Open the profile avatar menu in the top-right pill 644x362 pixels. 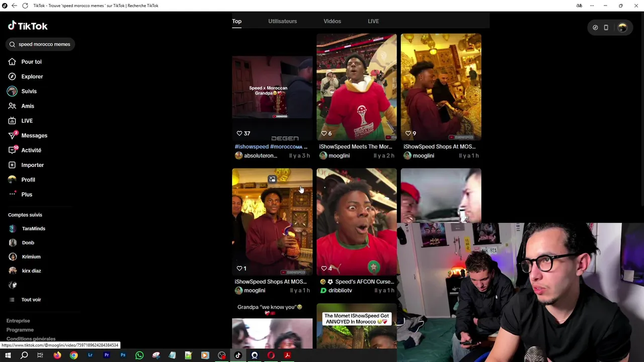pos(622,28)
